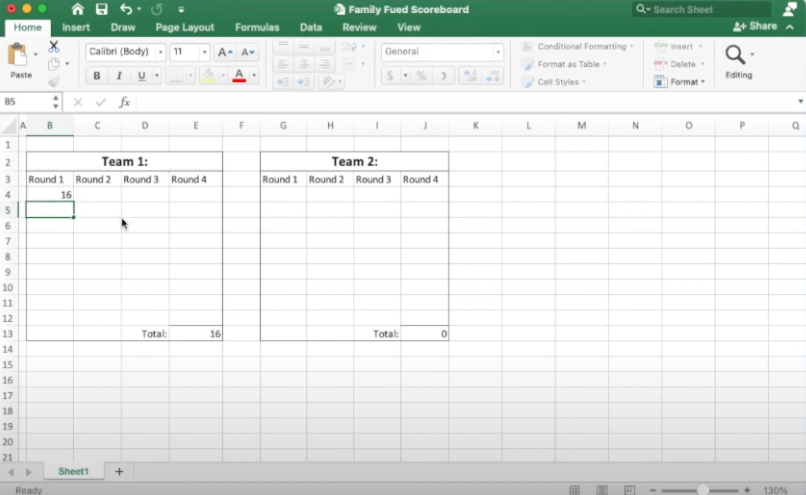Copy selection using the copy icon

(53, 64)
